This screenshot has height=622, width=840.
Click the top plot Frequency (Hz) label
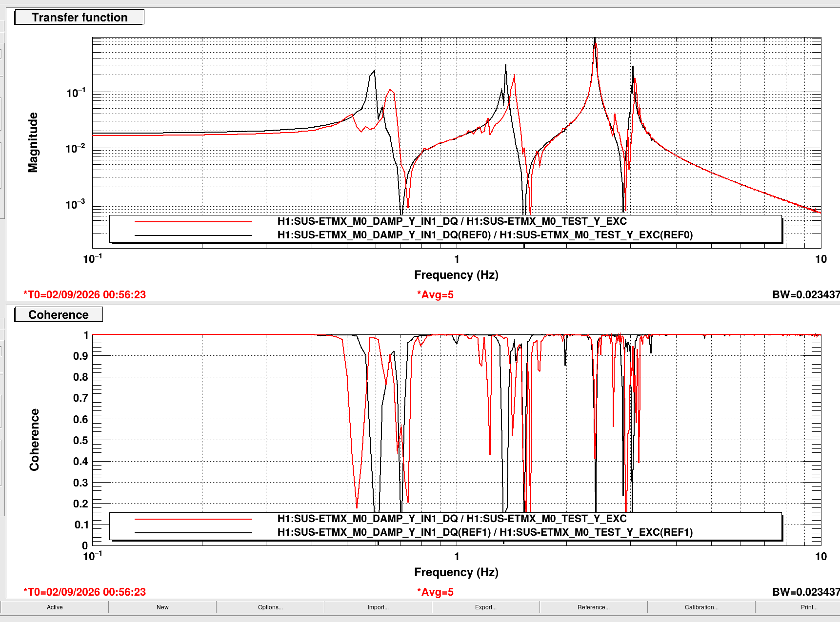(x=456, y=275)
